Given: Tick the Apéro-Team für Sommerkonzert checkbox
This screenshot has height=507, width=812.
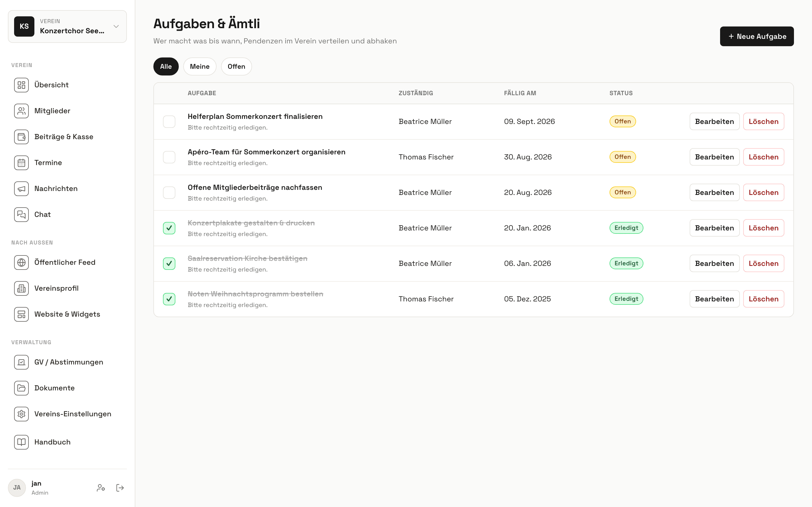Looking at the screenshot, I should tap(169, 157).
